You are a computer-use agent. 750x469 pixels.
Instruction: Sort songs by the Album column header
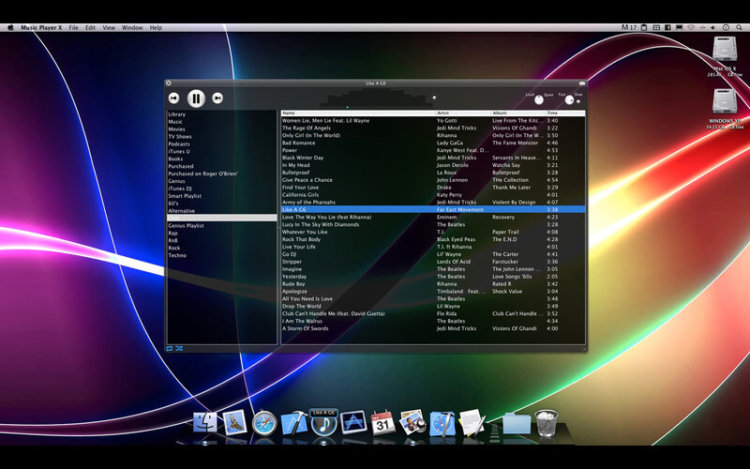518,113
